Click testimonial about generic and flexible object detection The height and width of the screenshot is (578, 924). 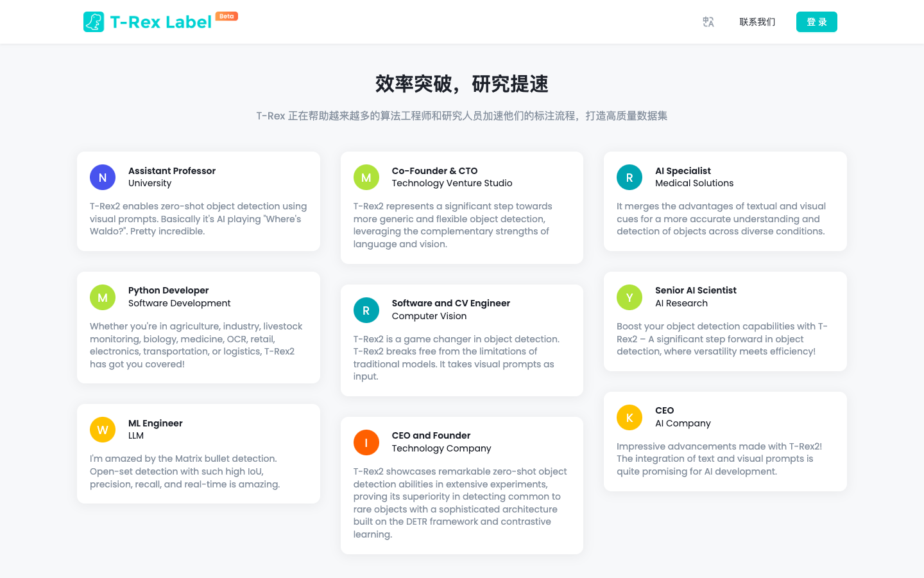[x=453, y=225]
